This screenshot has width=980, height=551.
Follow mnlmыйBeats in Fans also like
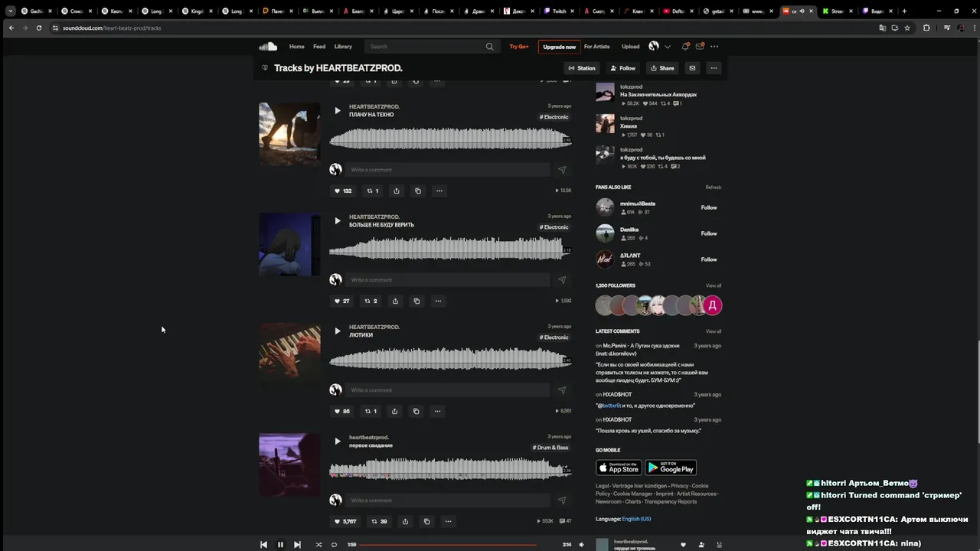coord(709,207)
